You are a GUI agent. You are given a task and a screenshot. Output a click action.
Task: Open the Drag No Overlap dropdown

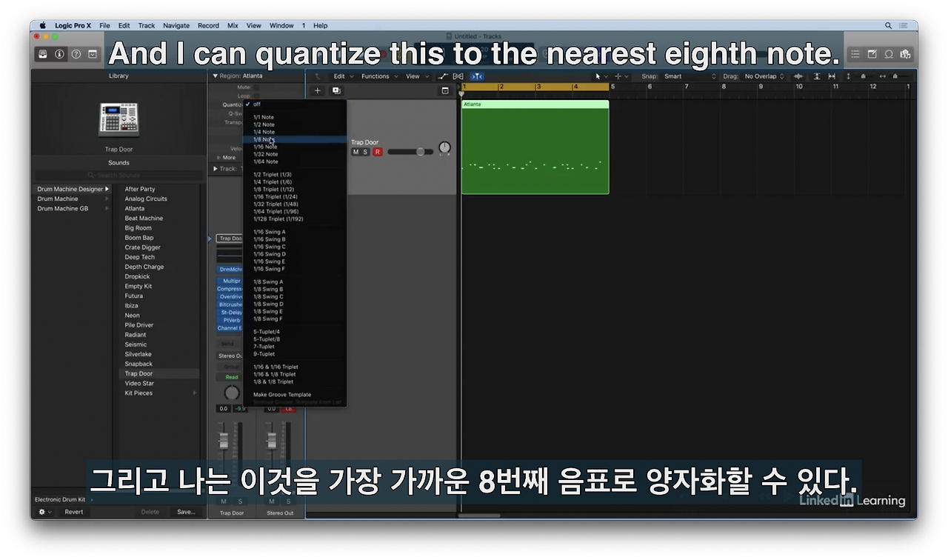pos(764,76)
